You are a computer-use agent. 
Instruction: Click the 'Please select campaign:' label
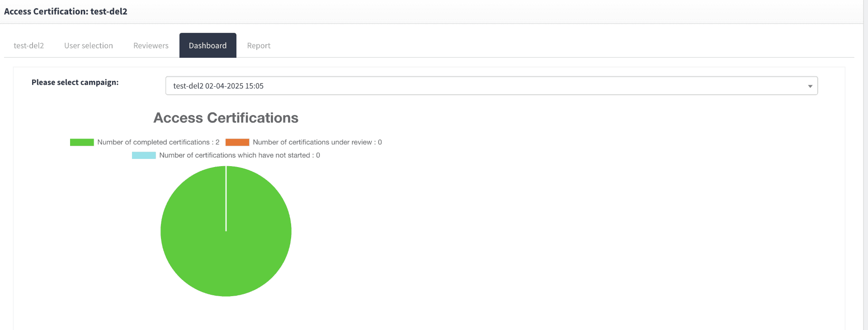coord(75,82)
